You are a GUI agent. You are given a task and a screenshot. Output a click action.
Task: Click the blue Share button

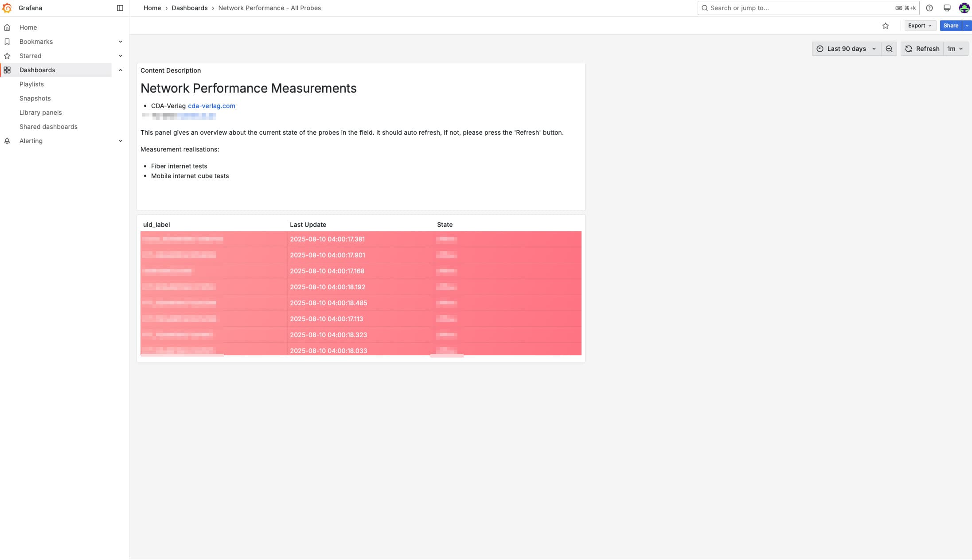coord(950,26)
